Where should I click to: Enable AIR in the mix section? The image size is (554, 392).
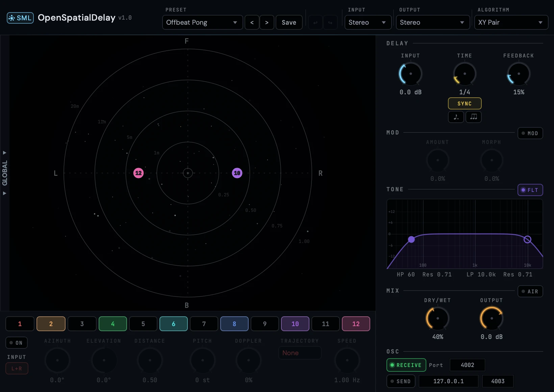click(x=530, y=291)
